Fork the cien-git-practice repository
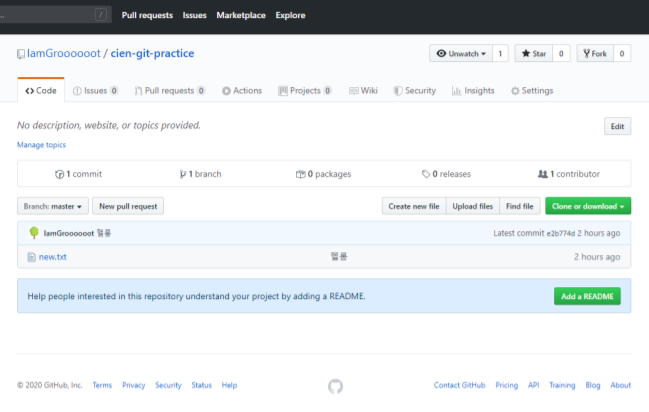Viewport: 649px width, 412px height. coord(595,53)
